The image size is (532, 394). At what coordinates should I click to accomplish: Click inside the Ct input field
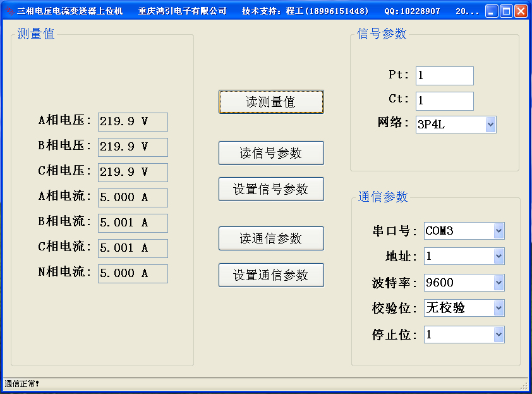pyautogui.click(x=444, y=101)
